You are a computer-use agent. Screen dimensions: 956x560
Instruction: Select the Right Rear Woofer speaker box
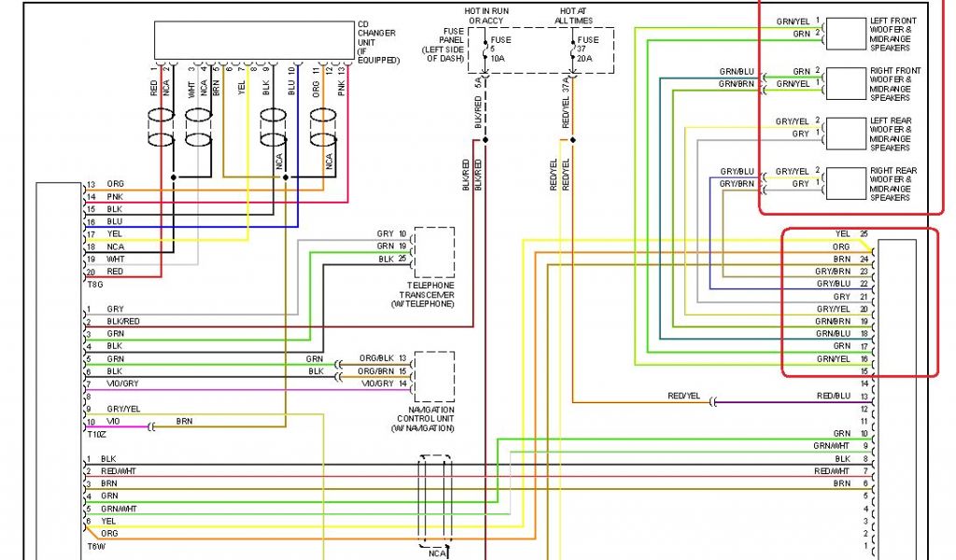coord(845,184)
